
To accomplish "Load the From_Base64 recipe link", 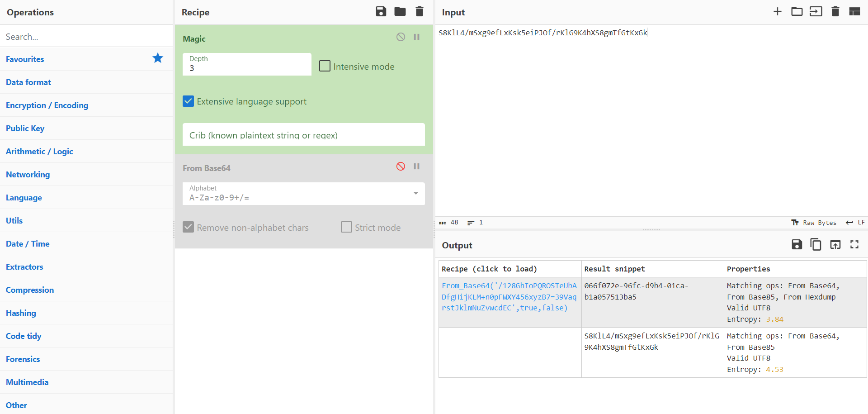I will point(509,297).
